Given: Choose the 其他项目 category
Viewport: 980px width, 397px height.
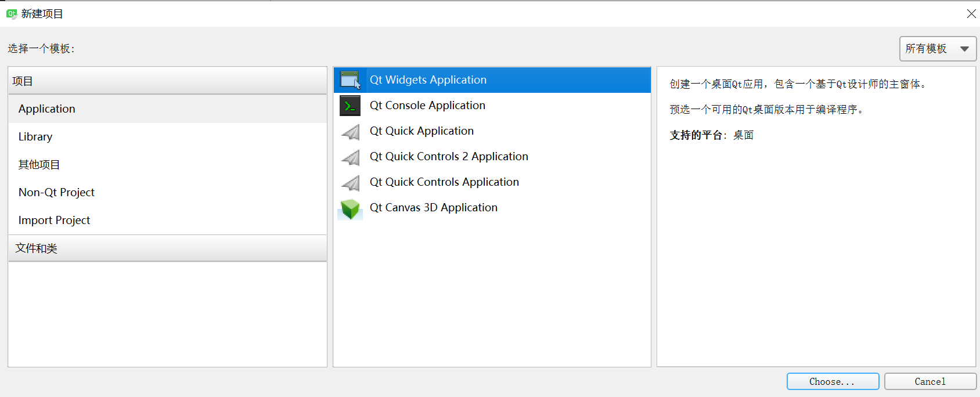Looking at the screenshot, I should tap(39, 165).
